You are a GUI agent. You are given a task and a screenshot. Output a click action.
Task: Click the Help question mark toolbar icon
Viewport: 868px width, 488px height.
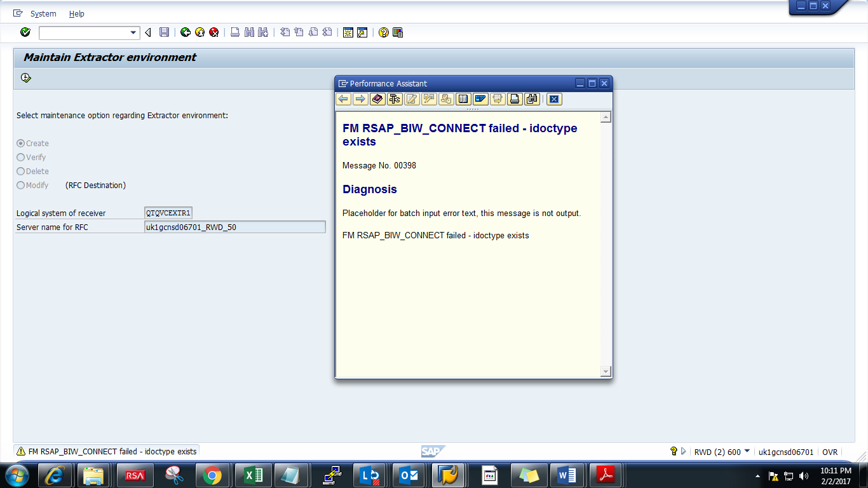(383, 32)
